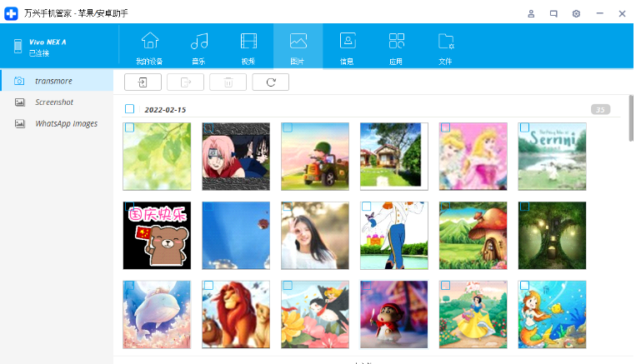Check the mermaid photo checkbox
Image resolution: width=636 pixels, height=364 pixels.
click(x=524, y=286)
